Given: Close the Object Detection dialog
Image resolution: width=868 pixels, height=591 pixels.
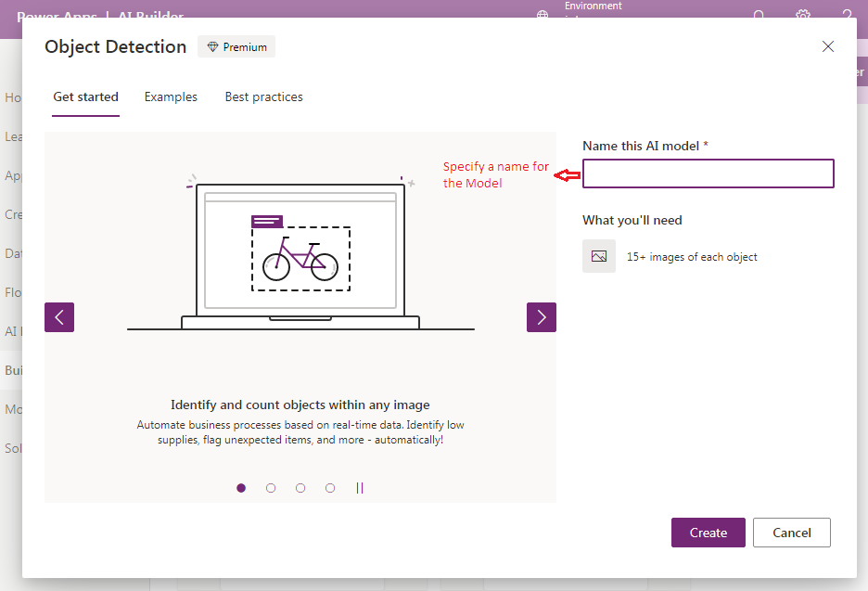Looking at the screenshot, I should point(827,46).
